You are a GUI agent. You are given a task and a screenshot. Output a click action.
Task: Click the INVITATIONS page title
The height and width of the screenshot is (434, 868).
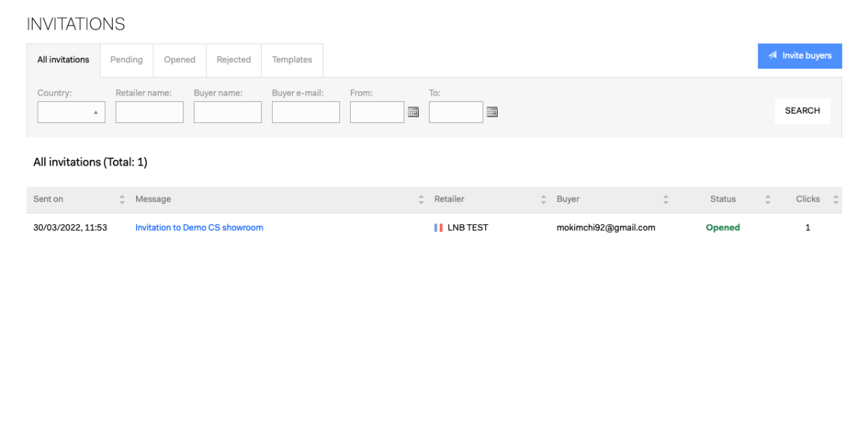point(76,25)
